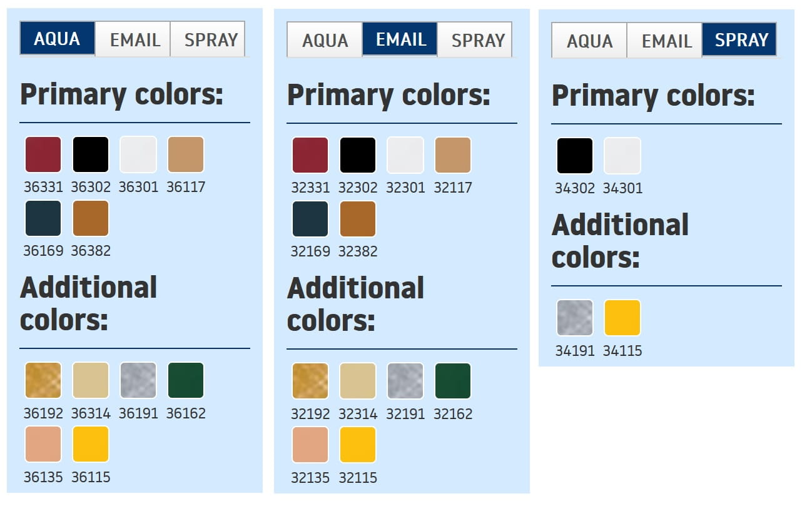The height and width of the screenshot is (516, 812).
Task: Click brown swatch 32382
Action: point(358,219)
